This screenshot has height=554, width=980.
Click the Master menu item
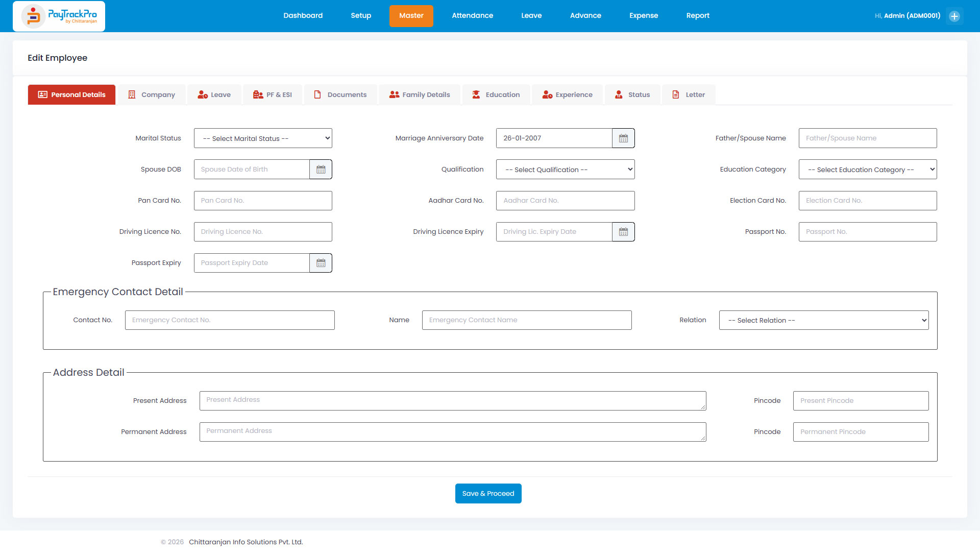tap(411, 16)
